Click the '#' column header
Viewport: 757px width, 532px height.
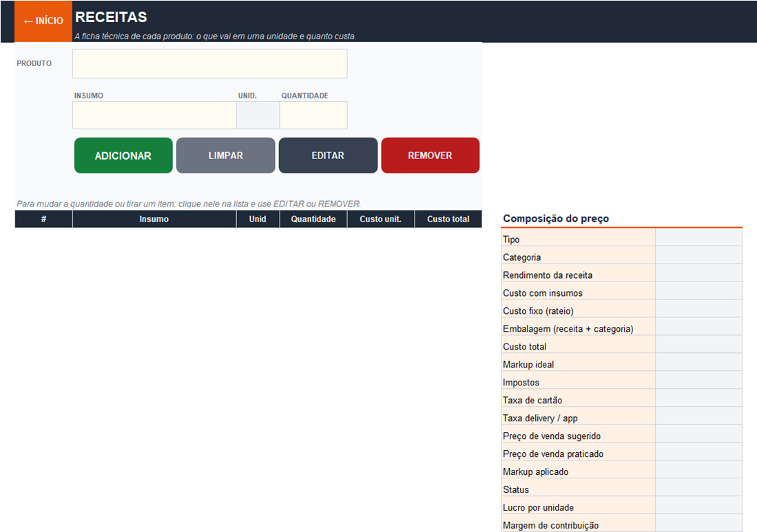[x=43, y=219]
